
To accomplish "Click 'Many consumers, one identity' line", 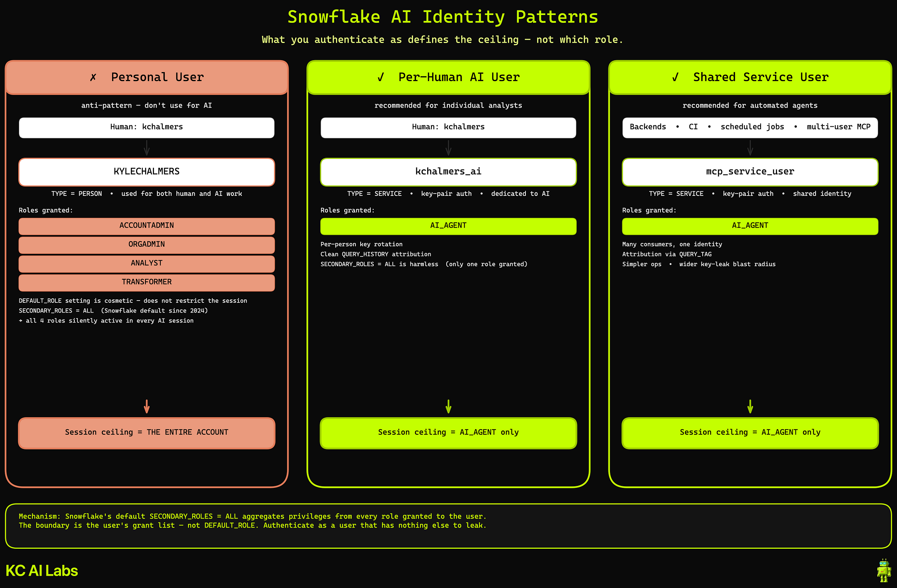I will 672,244.
